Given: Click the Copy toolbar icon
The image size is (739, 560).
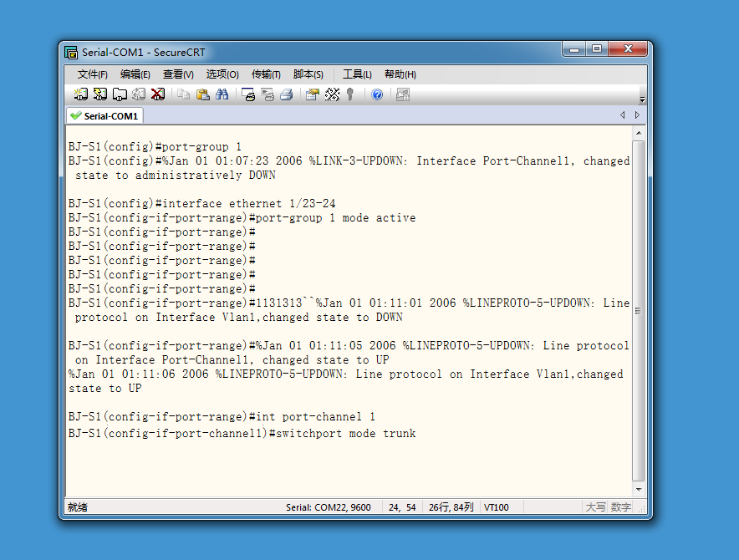Looking at the screenshot, I should tap(183, 94).
